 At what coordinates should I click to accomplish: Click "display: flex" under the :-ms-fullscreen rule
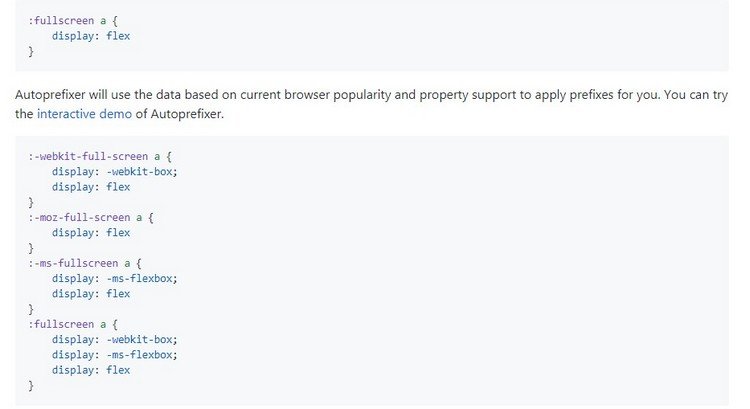91,294
